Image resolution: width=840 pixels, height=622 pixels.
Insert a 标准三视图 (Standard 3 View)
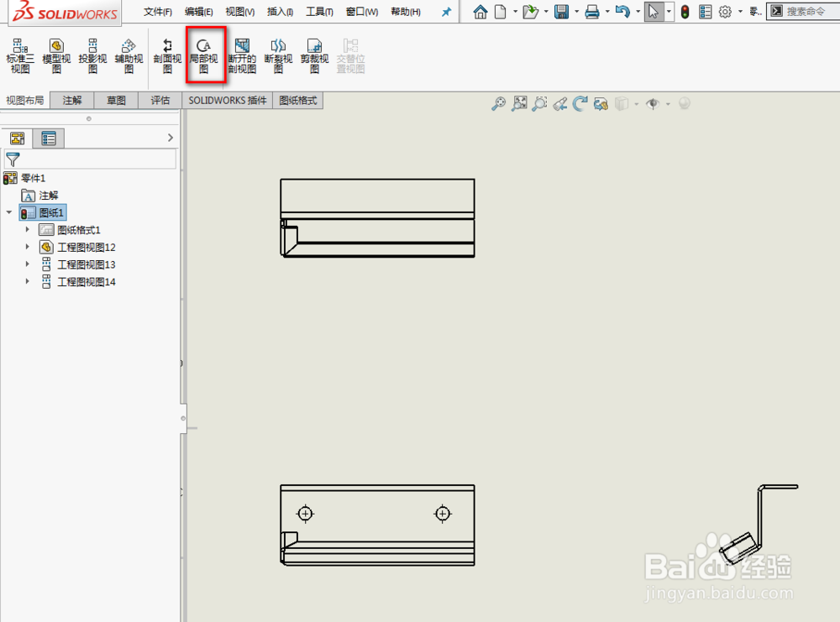tap(19, 54)
